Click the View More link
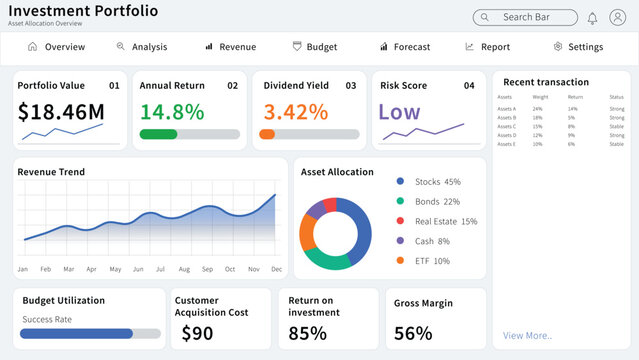This screenshot has height=360, width=639. tap(527, 336)
